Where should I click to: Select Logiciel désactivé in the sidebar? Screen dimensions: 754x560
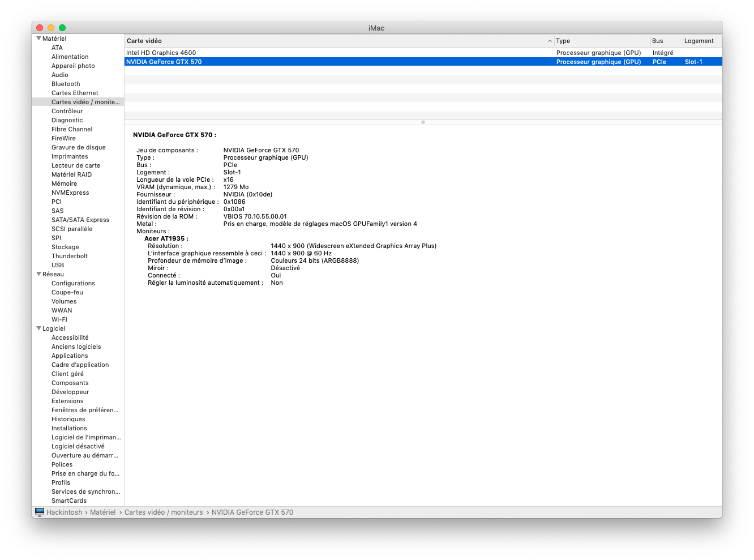click(x=78, y=446)
